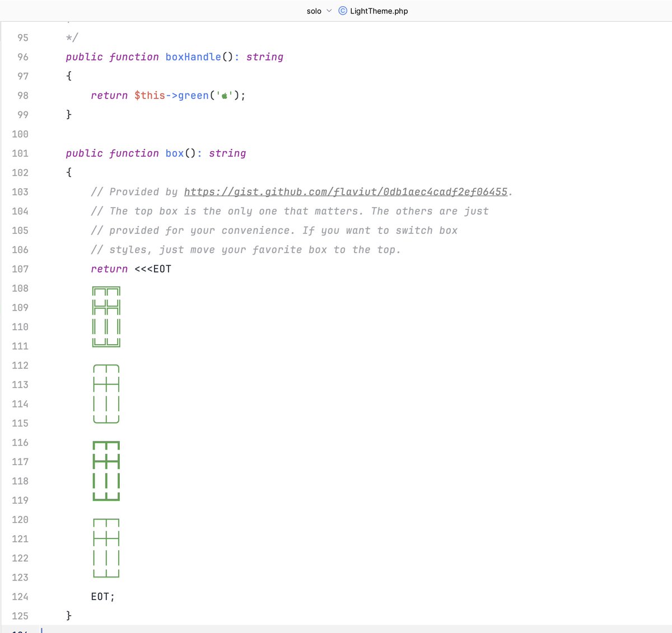Viewport: 672px width, 633px height.
Task: Click closing brace on line 125
Action: 69,616
